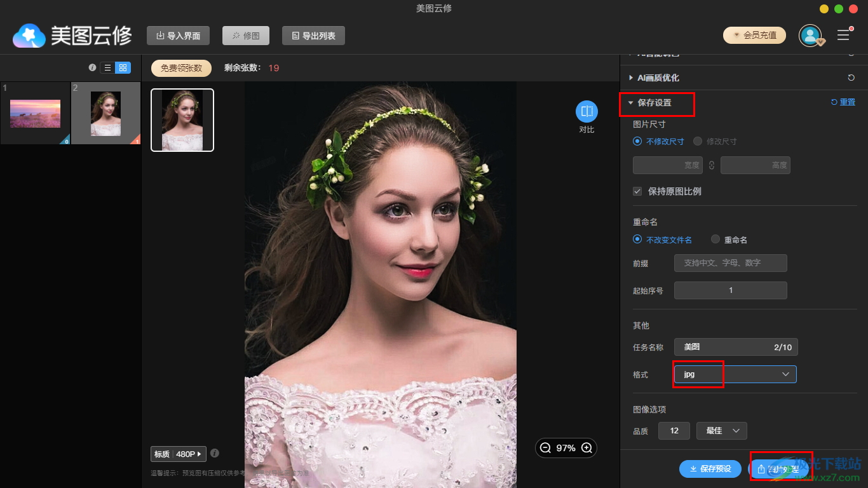Open the 品质 最佳 dropdown

point(721,431)
